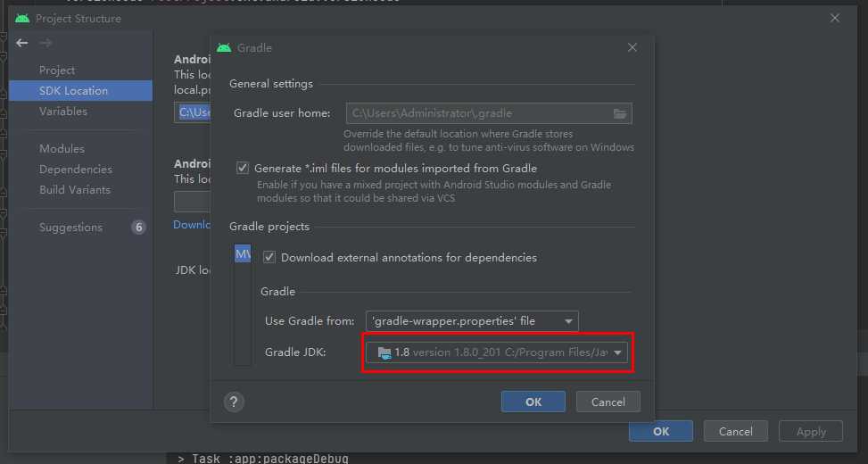
Task: Open the Gradle JDK dropdown
Action: pos(497,352)
